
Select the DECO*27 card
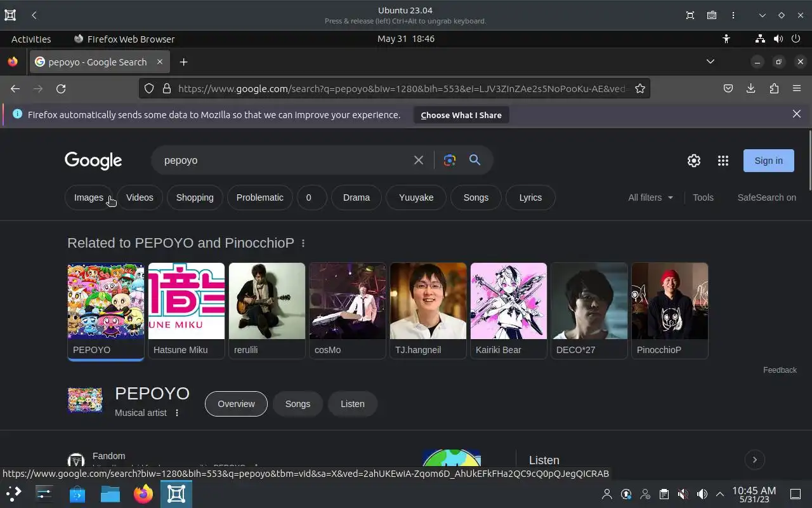pyautogui.click(x=589, y=311)
